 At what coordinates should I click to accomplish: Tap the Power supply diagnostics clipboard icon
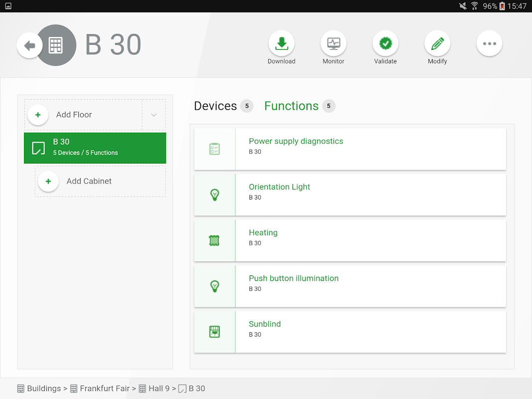pos(214,149)
